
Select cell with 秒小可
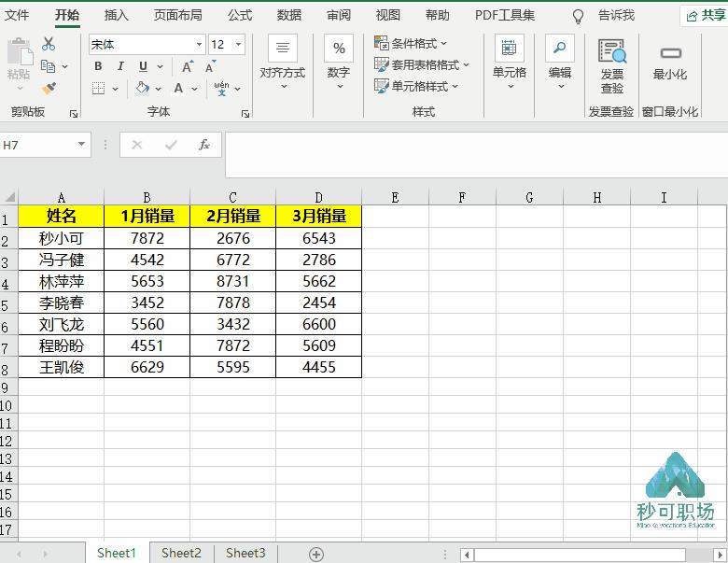(62, 238)
